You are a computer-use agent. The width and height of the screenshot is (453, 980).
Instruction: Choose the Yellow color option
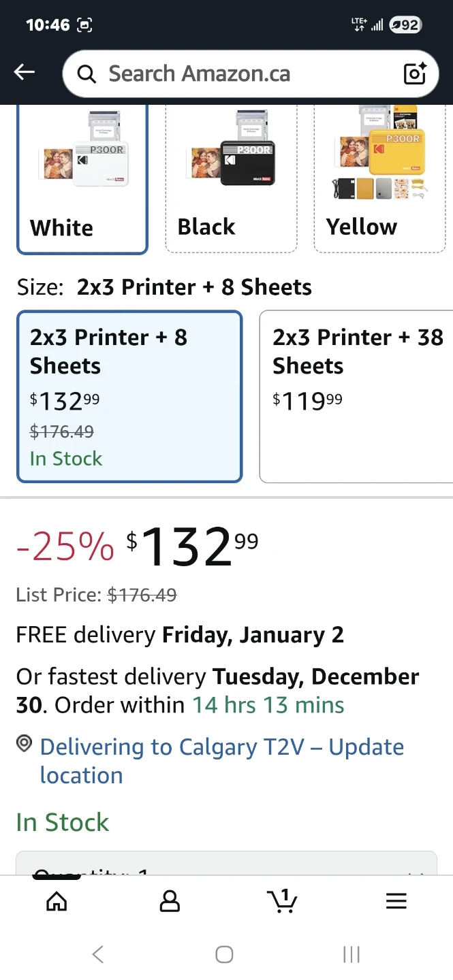[379, 180]
